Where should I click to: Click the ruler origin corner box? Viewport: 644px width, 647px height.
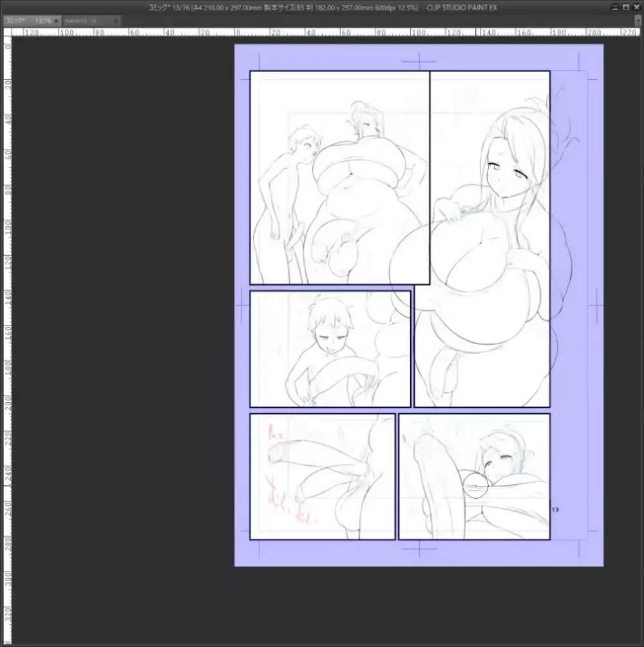7,32
